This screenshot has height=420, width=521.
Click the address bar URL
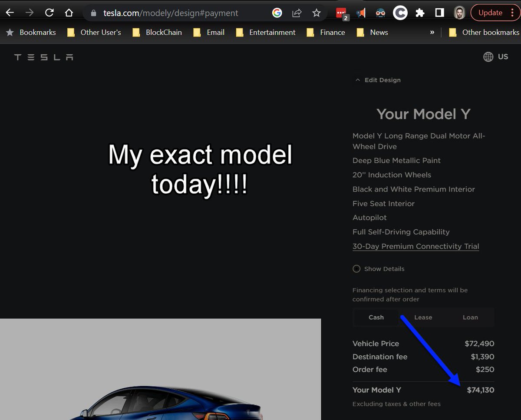[x=171, y=13]
